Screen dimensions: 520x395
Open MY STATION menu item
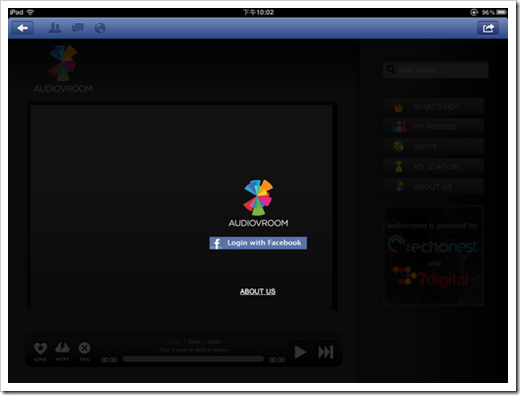(433, 167)
